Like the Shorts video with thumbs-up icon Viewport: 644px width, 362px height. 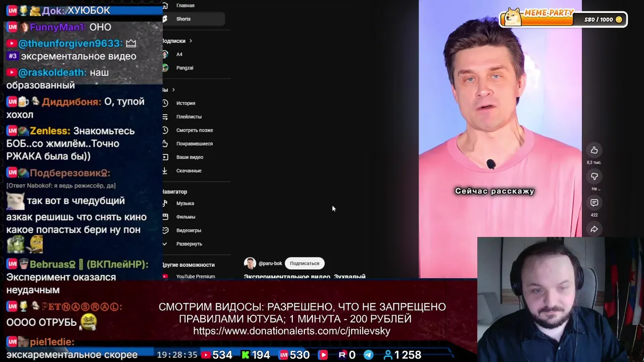594,150
